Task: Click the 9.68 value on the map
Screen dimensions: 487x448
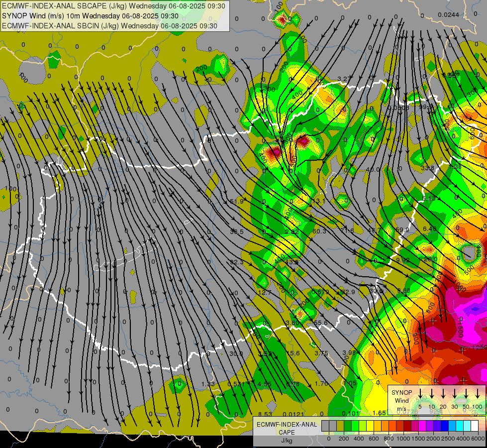Action: [403, 290]
